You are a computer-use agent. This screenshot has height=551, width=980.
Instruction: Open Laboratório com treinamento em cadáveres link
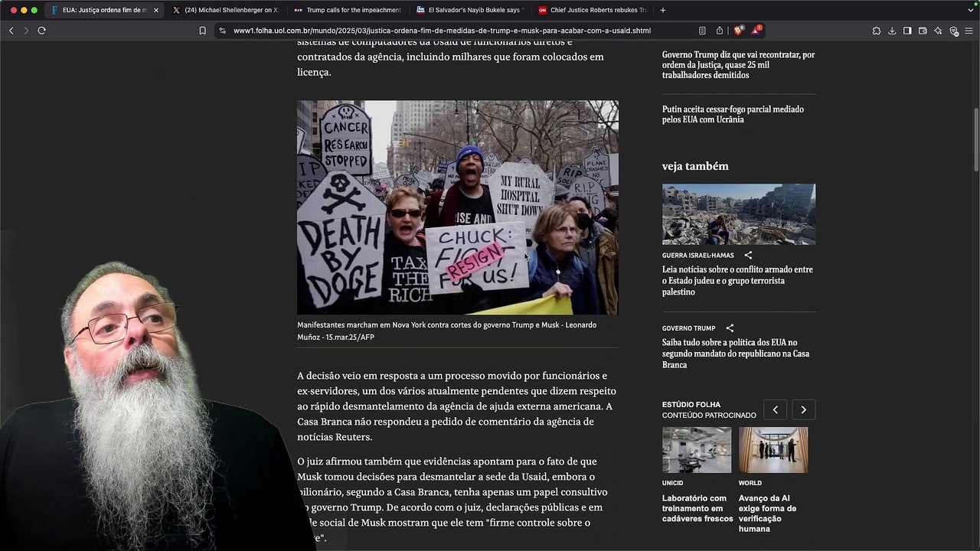click(697, 508)
